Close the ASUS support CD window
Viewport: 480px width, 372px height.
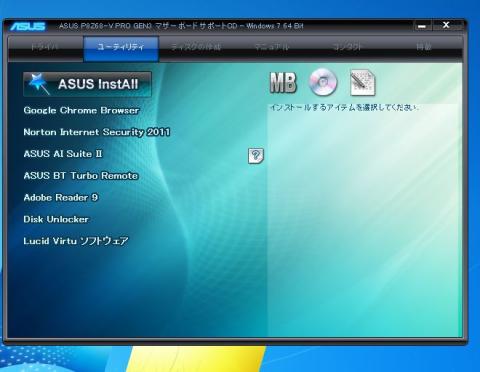pyautogui.click(x=446, y=25)
